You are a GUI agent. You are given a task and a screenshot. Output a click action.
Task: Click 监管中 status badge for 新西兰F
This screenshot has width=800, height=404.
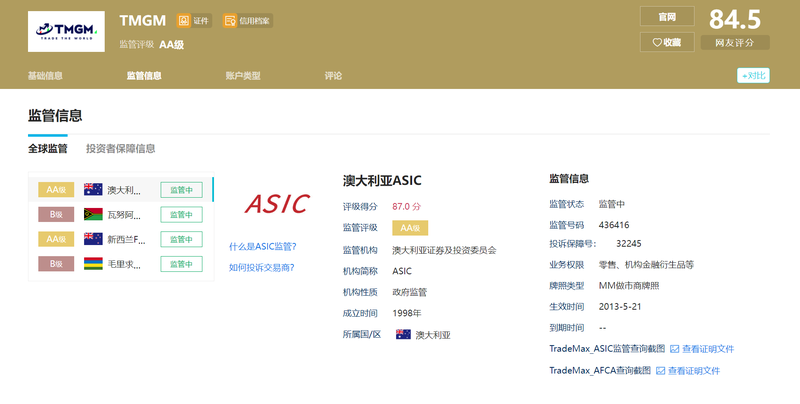[x=182, y=239]
